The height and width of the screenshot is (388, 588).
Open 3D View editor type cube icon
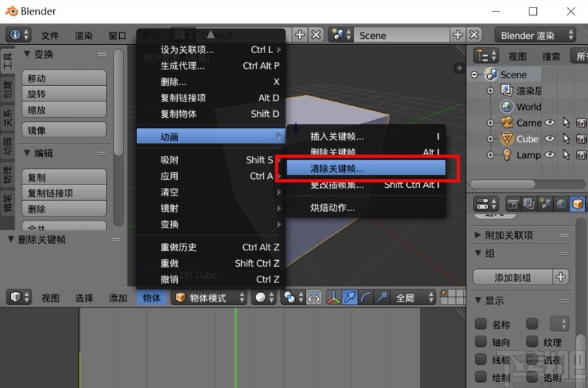click(x=19, y=297)
